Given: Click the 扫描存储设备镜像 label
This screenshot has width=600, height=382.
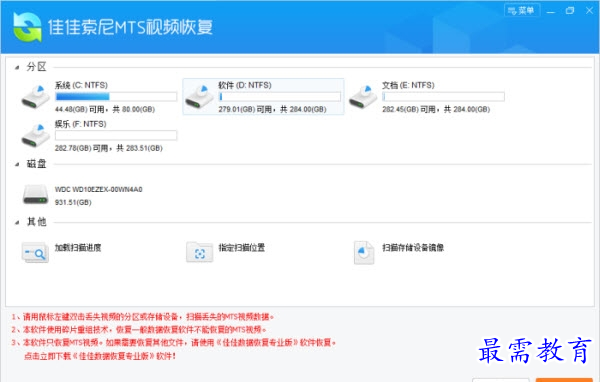Looking at the screenshot, I should click(413, 248).
